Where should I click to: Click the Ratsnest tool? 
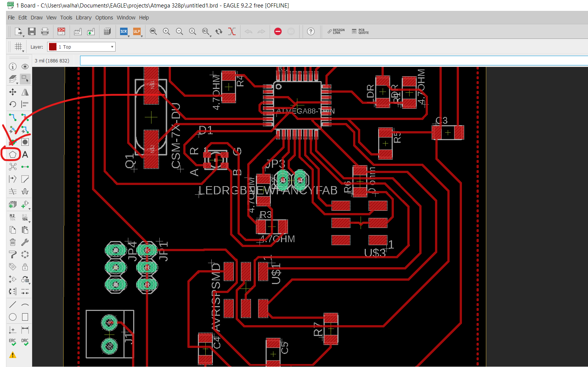[13, 167]
